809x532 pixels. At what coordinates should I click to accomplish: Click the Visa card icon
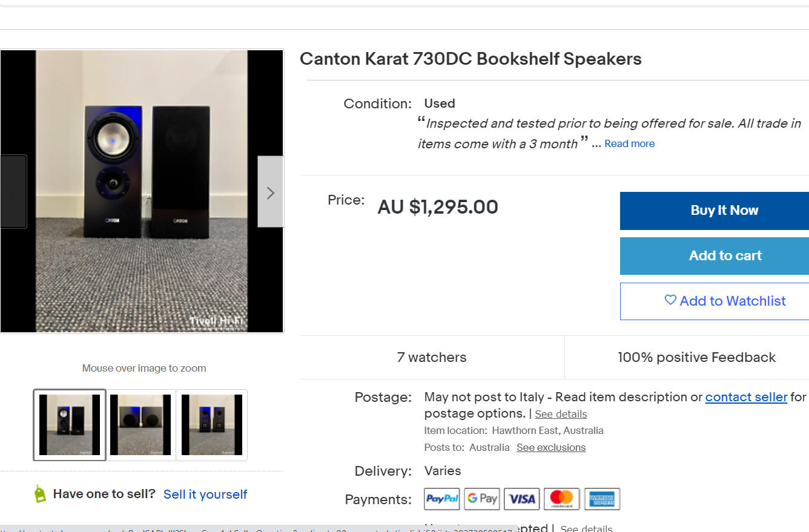coord(521,499)
